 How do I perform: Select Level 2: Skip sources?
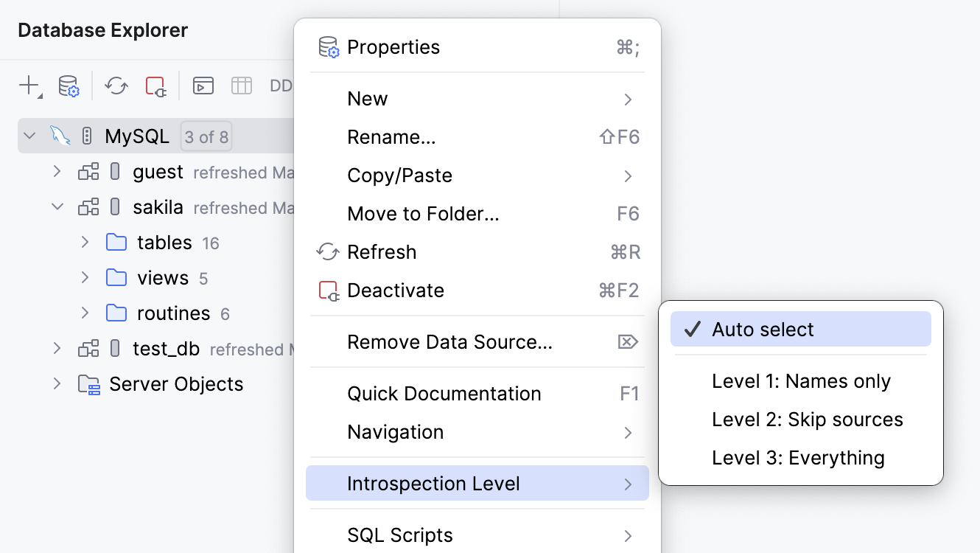coord(807,420)
